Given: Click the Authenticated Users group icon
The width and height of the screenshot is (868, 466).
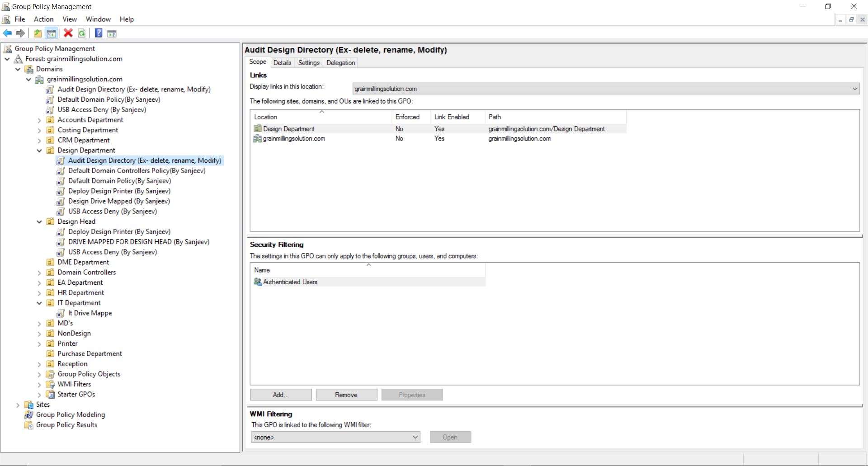Looking at the screenshot, I should coord(258,282).
